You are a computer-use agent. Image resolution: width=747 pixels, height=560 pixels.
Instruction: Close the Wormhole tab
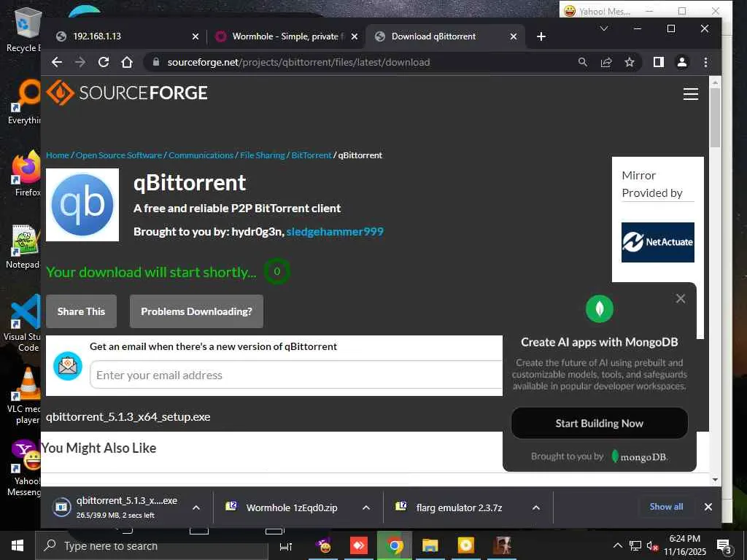[x=355, y=36]
